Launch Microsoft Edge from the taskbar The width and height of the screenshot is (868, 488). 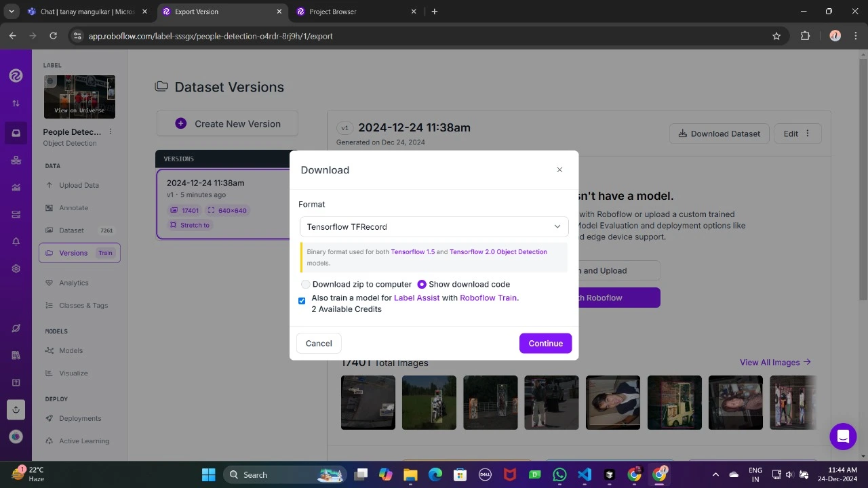435,474
